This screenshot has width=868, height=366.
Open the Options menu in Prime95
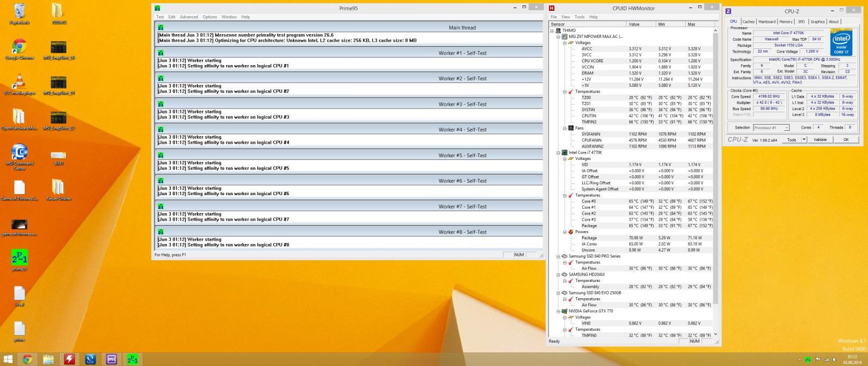pyautogui.click(x=210, y=17)
